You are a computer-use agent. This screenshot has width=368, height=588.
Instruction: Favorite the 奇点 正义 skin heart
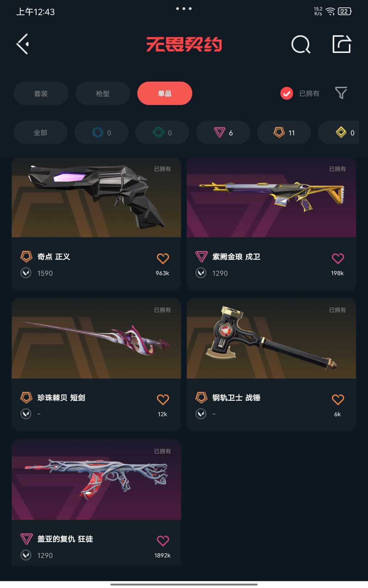163,259
